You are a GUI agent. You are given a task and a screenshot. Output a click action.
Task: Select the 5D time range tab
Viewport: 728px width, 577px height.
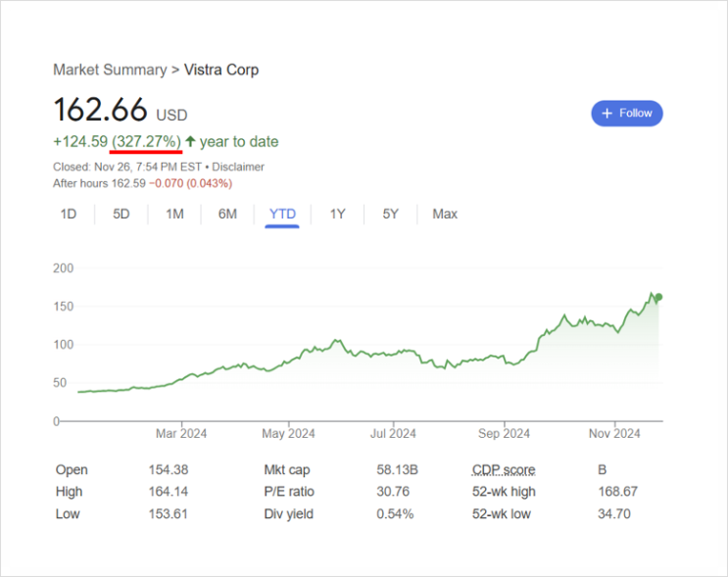(121, 214)
